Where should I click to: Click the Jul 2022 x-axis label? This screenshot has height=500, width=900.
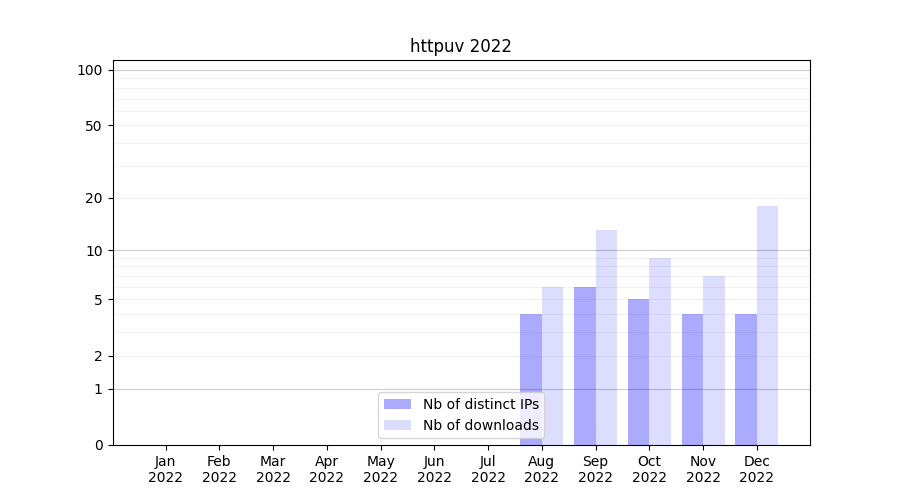488,469
